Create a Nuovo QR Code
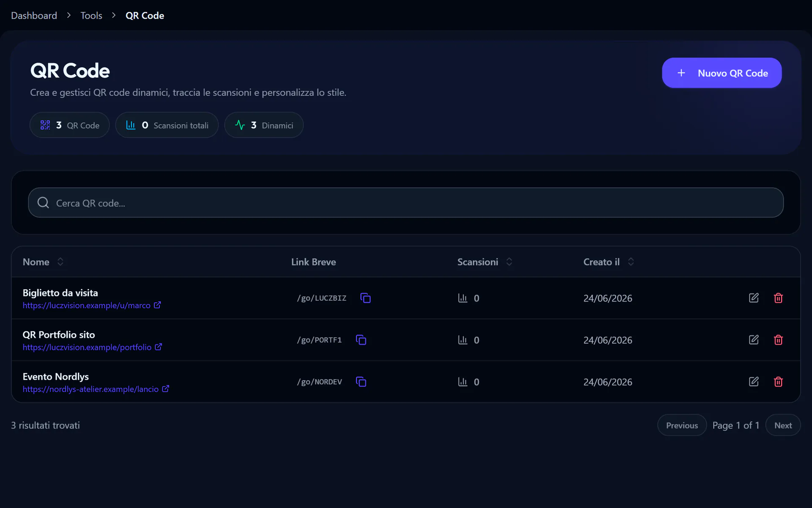The height and width of the screenshot is (508, 812). (x=721, y=73)
